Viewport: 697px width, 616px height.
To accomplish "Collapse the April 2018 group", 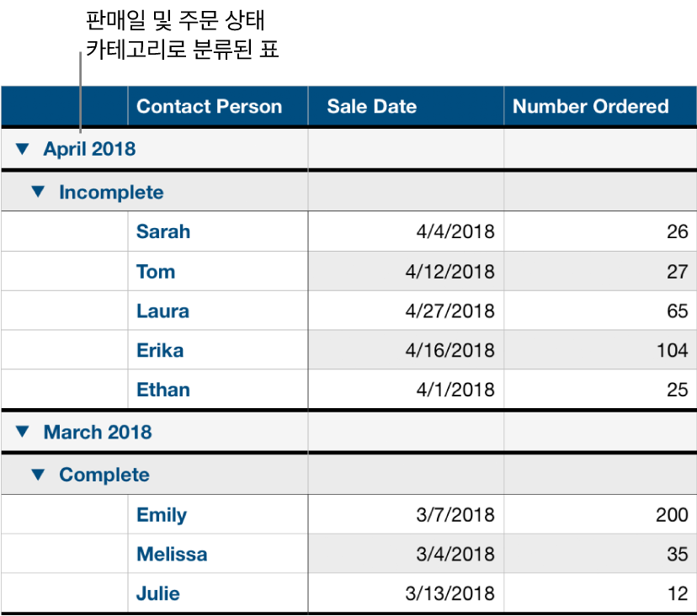I will (x=24, y=149).
